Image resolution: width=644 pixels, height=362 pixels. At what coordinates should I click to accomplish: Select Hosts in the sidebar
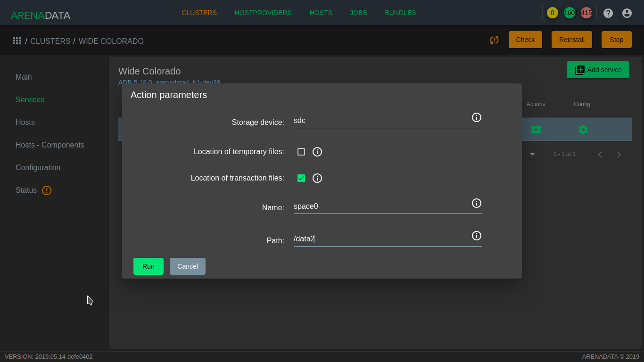25,123
